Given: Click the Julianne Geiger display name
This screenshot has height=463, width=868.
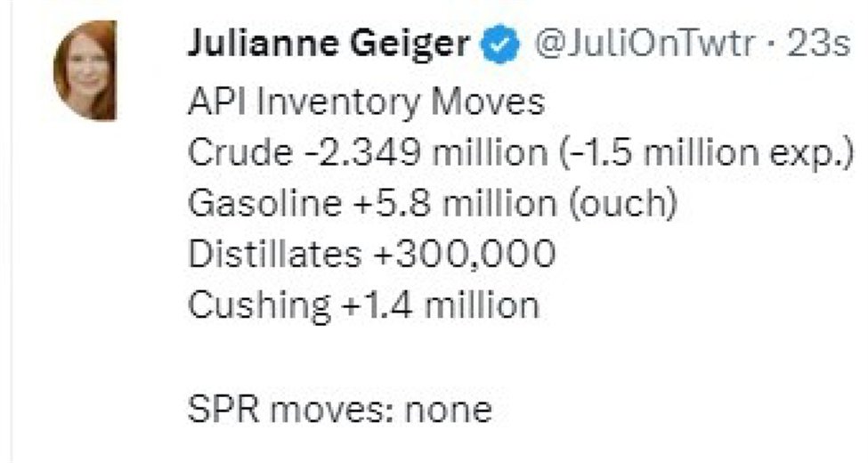Looking at the screenshot, I should pyautogui.click(x=329, y=45).
